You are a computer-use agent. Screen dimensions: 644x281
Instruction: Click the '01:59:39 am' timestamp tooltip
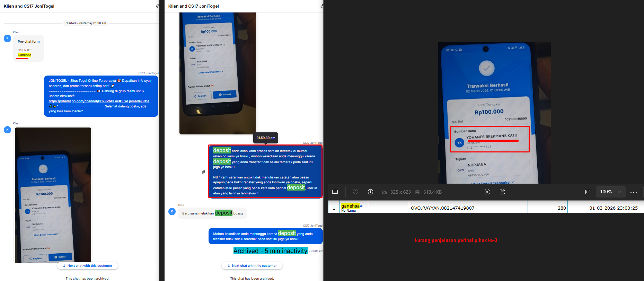tap(266, 138)
